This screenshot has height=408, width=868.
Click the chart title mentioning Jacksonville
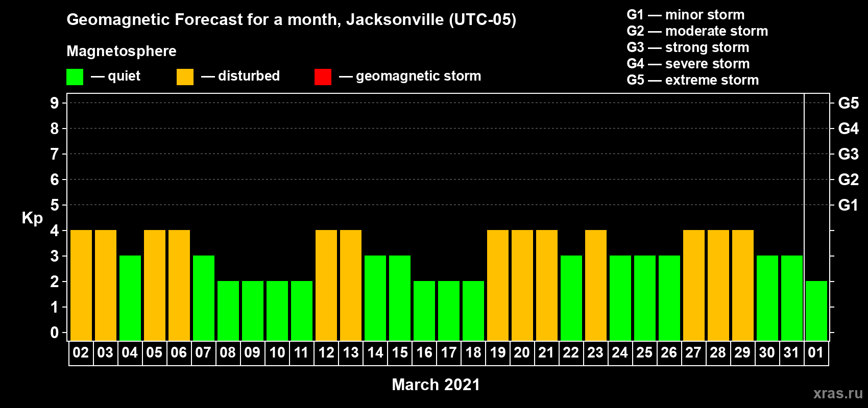point(292,20)
